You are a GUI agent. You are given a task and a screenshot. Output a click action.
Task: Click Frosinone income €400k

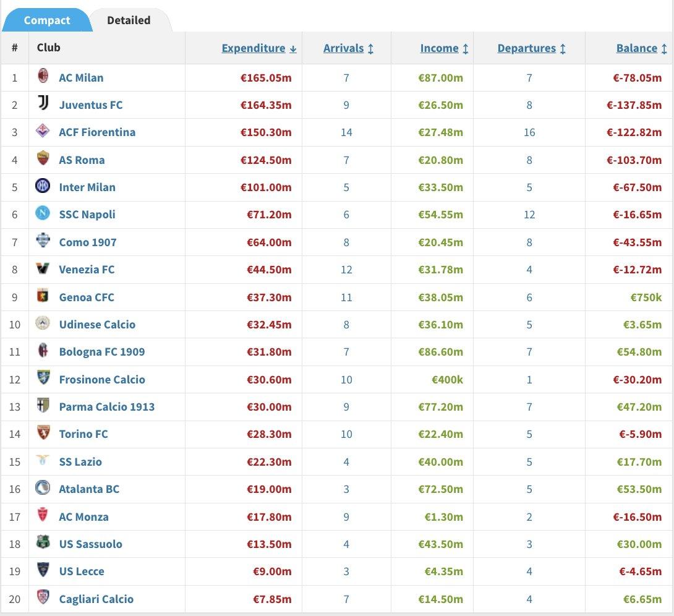pyautogui.click(x=448, y=380)
